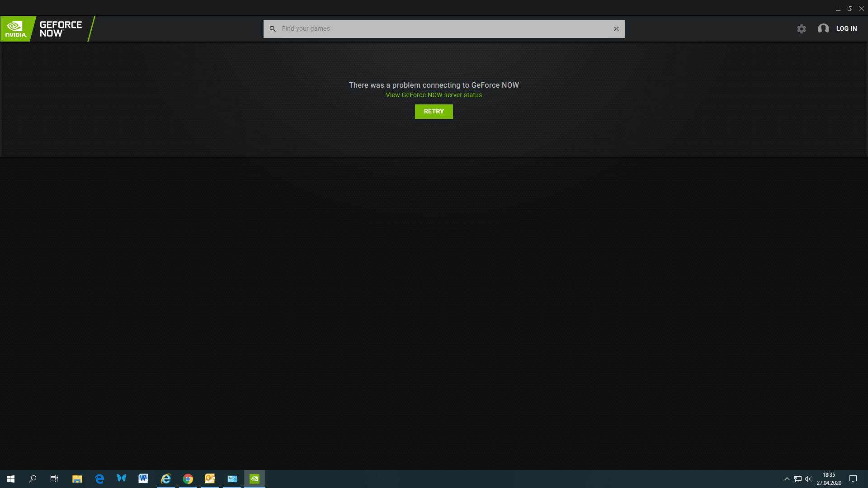Open Internet Explorer from taskbar
The width and height of the screenshot is (868, 488).
(166, 479)
